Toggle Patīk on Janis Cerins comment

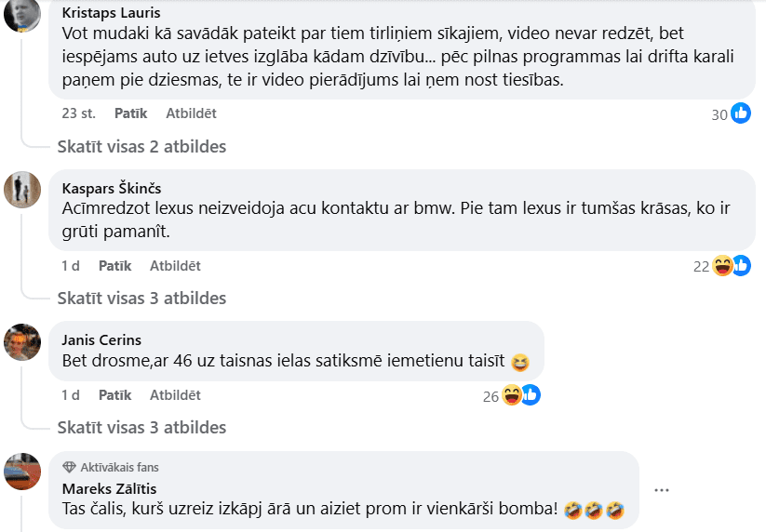(x=114, y=395)
